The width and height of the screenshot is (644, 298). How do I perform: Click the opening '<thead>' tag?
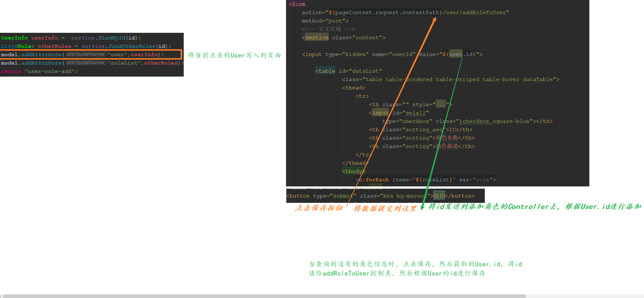pos(354,88)
